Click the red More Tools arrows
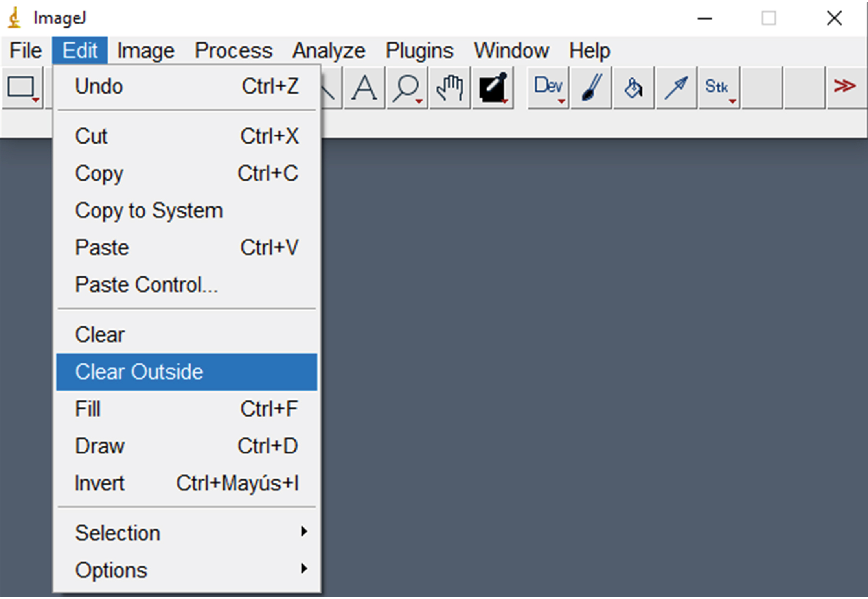Viewport: 868px width, 599px height. (x=844, y=86)
